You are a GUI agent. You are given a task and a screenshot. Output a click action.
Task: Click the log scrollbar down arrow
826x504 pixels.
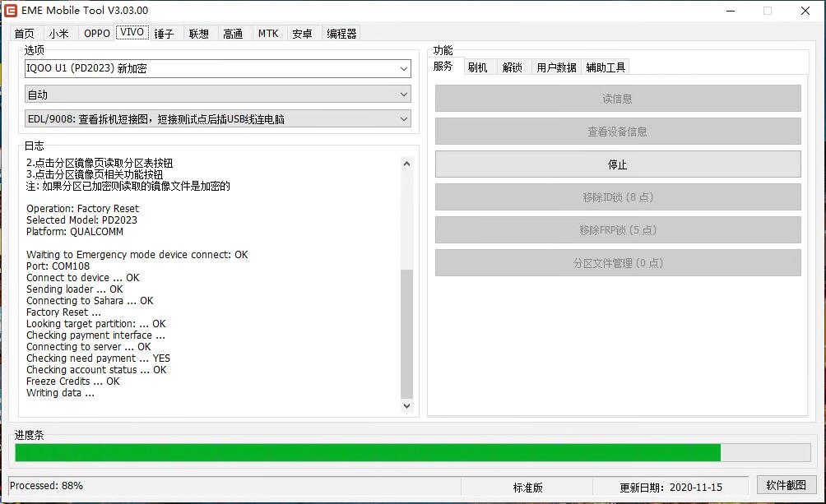(x=406, y=405)
